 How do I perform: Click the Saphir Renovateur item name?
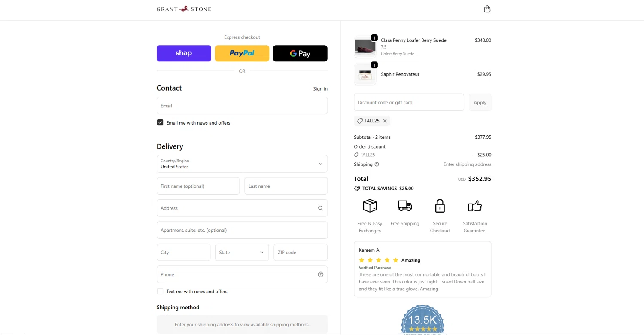pos(400,74)
